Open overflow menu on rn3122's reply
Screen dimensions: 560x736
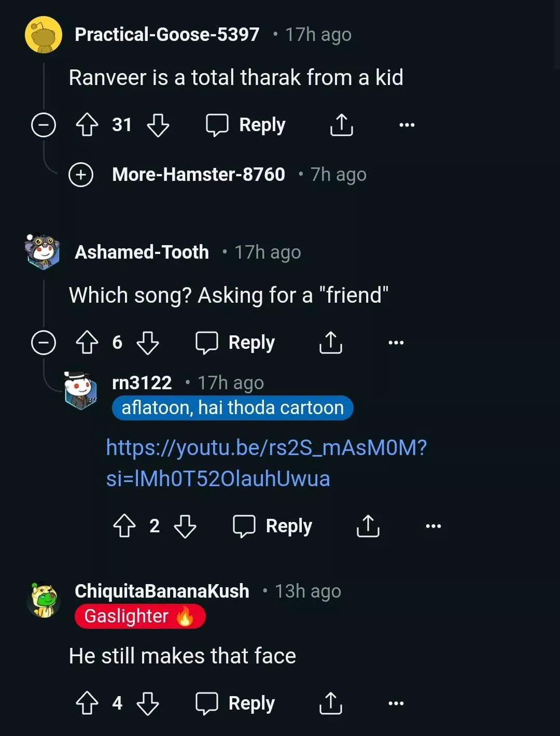tap(433, 526)
